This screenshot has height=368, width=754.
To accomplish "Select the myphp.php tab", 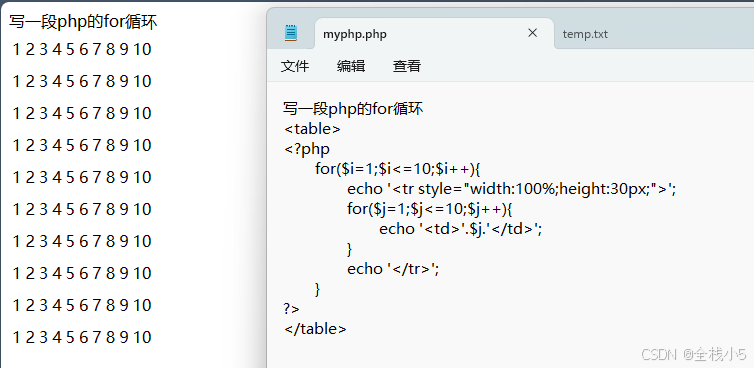I will [355, 34].
